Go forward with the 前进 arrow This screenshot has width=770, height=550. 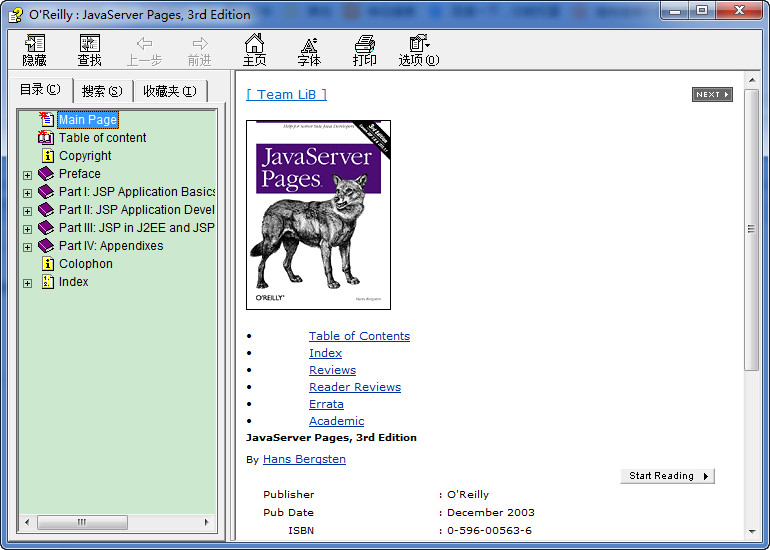200,50
